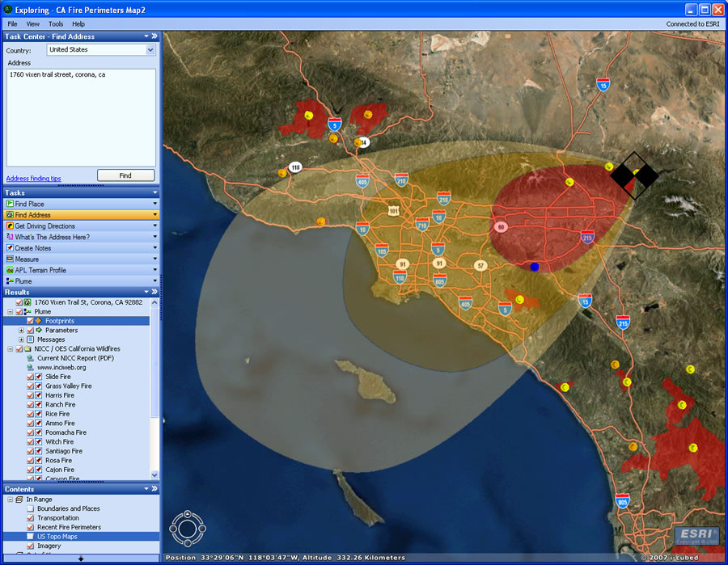728x565 pixels.
Task: Expand the Parameters tree node
Action: (21, 331)
